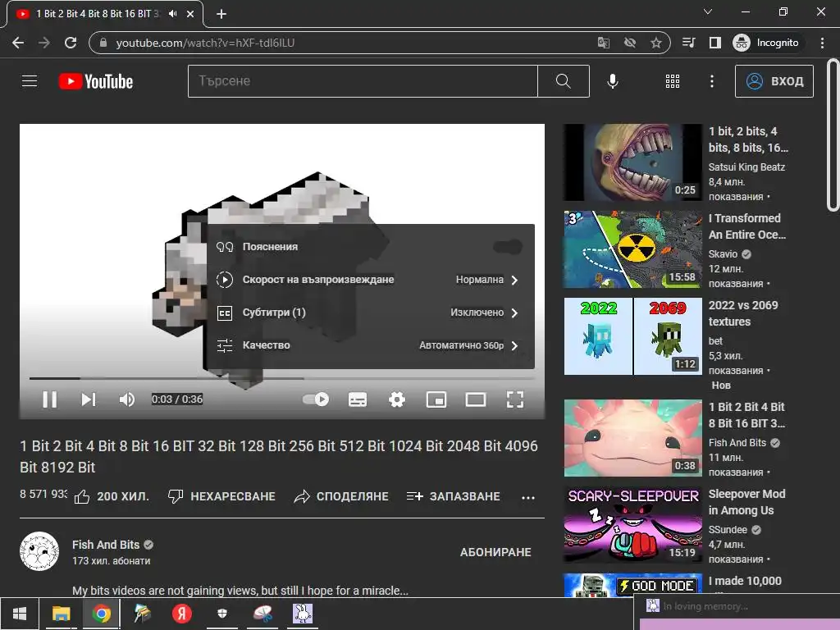Open Yandex browser from taskbar
This screenshot has height=630, width=840.
(x=181, y=614)
